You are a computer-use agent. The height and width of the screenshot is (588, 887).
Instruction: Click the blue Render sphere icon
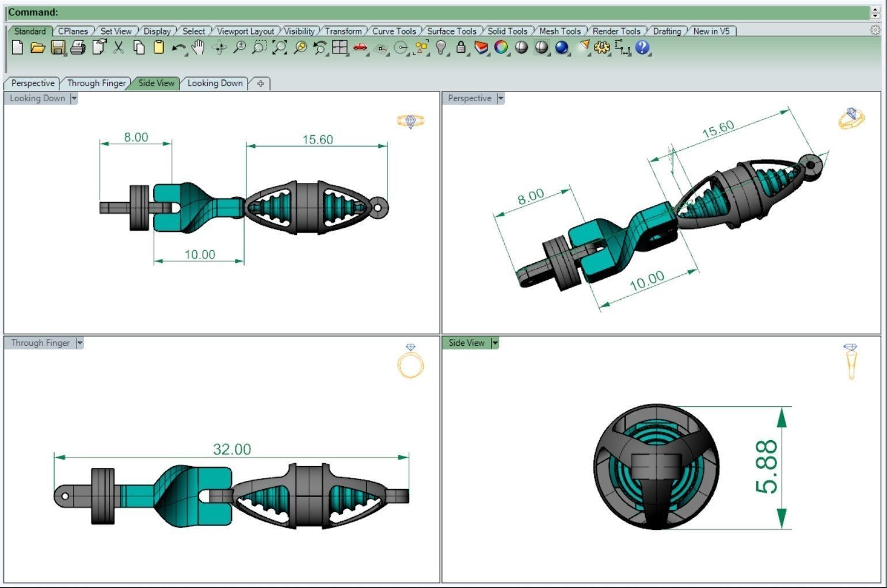(x=562, y=48)
